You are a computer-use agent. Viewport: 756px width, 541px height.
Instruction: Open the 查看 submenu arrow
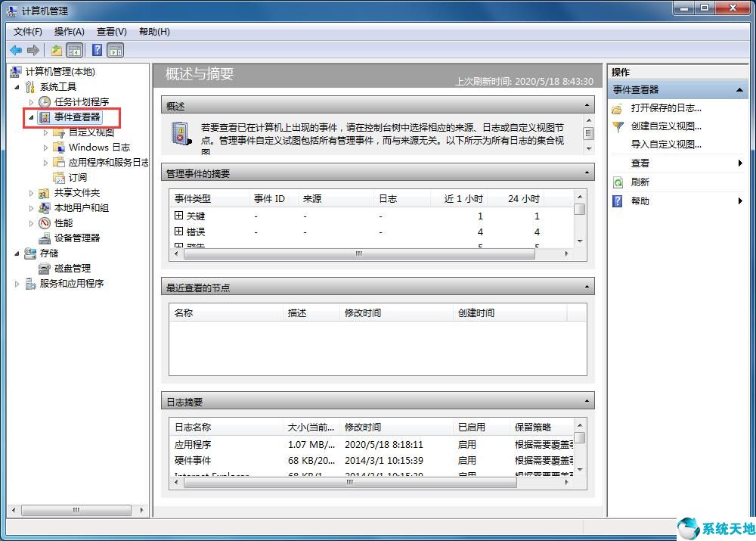739,163
